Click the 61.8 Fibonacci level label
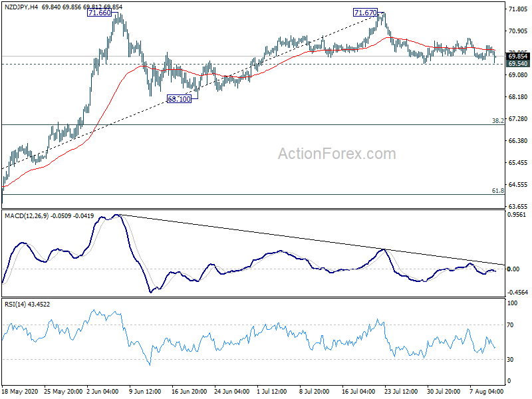This screenshot has width=532, height=399. click(x=497, y=191)
